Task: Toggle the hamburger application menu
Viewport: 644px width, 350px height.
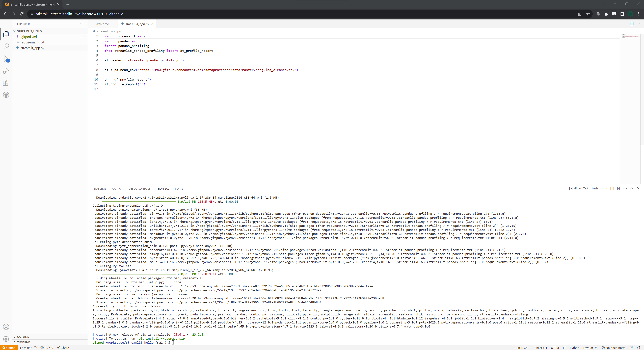Action: (x=6, y=24)
